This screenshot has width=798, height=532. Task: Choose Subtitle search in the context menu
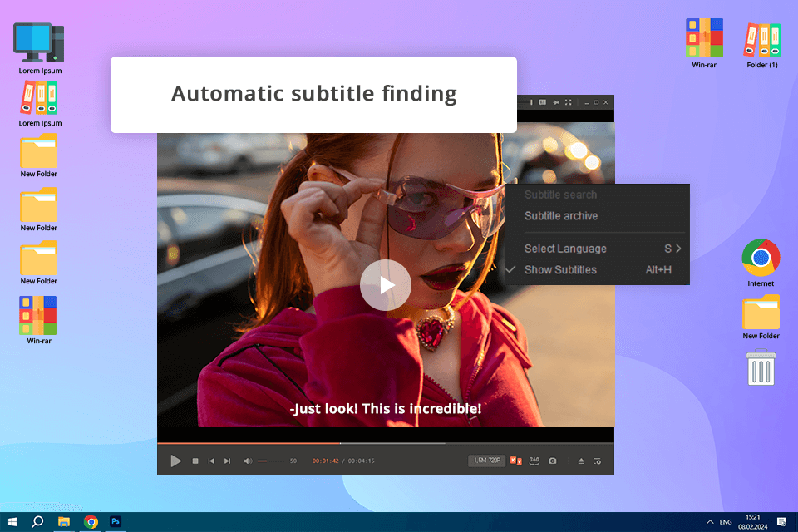598,195
